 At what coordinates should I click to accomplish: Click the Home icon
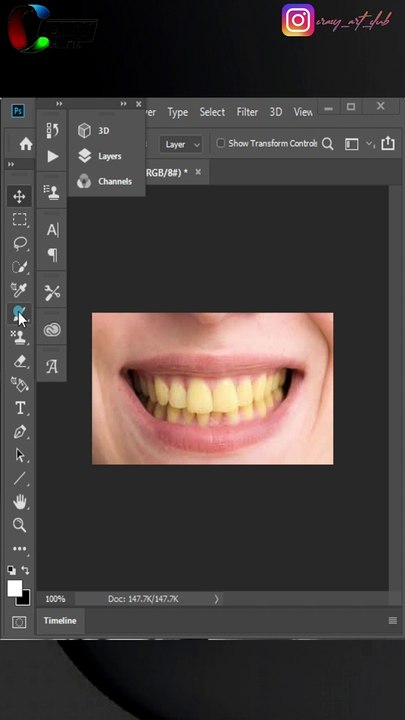tap(26, 144)
